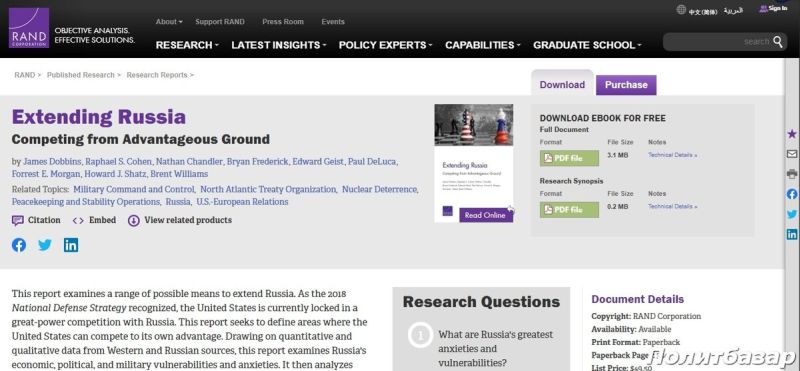Share on LinkedIn below the title
Screen dimensions: 800x371
click(71, 245)
